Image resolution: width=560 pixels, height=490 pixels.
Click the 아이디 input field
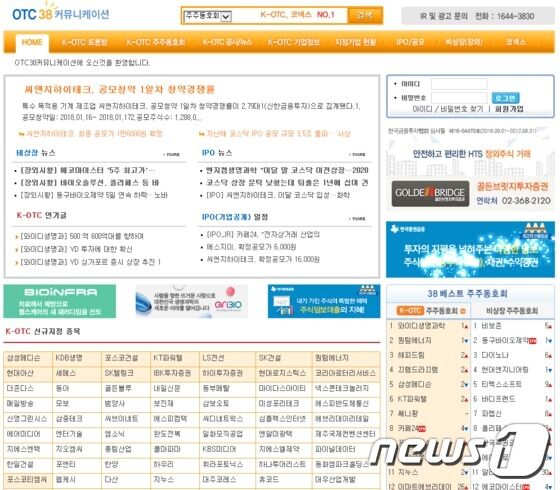pyautogui.click(x=459, y=84)
